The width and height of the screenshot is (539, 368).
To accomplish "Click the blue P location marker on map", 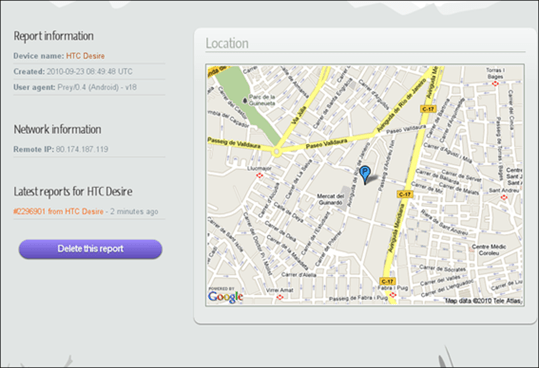I will click(365, 174).
